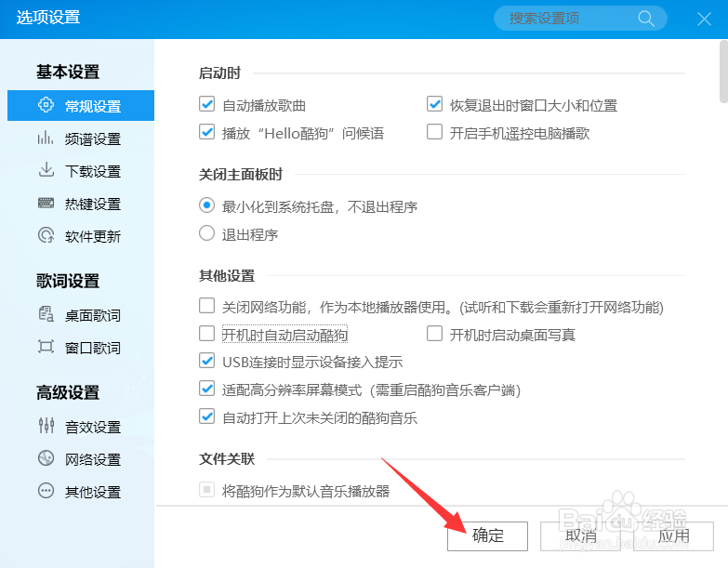Toggle USB连接时显示设备接入提示 checkbox
This screenshot has width=728, height=568.
(206, 361)
